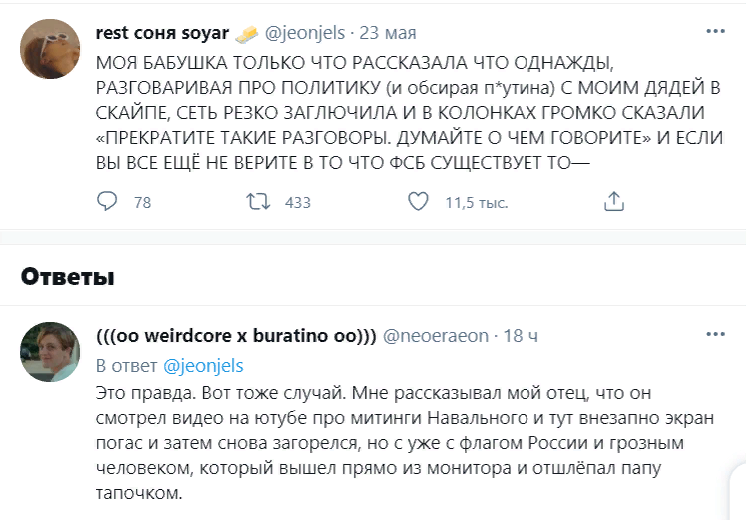Viewport: 746px width, 520px height.
Task: Open display name rest соня soyar
Action: tap(162, 33)
